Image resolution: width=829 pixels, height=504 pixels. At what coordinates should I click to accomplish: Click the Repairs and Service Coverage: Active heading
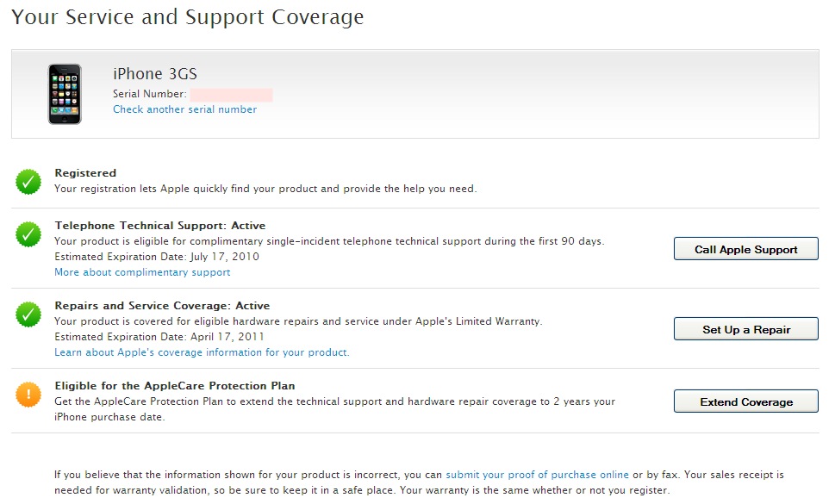[x=162, y=306]
